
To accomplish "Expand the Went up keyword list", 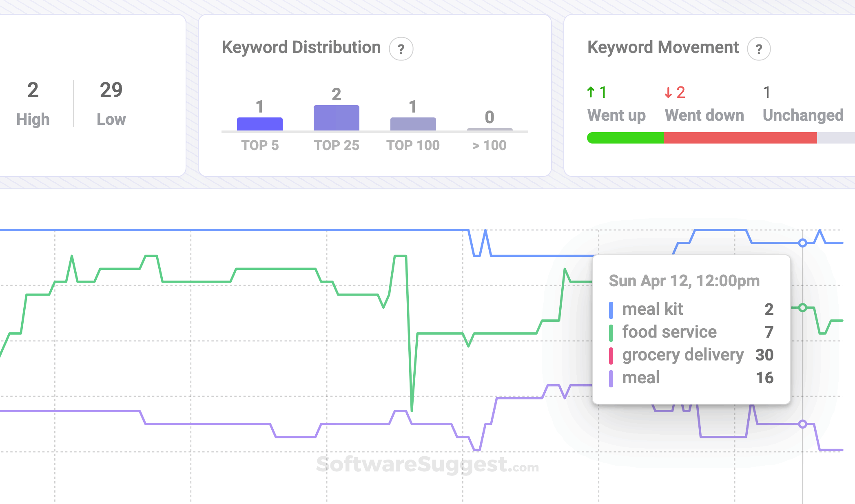I will (616, 115).
